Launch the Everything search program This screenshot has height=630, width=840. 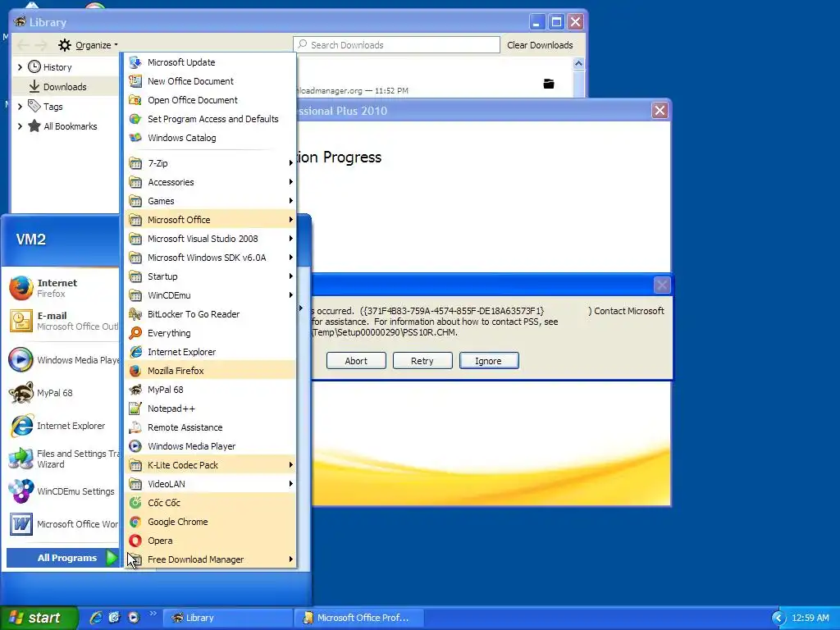[x=210, y=333]
